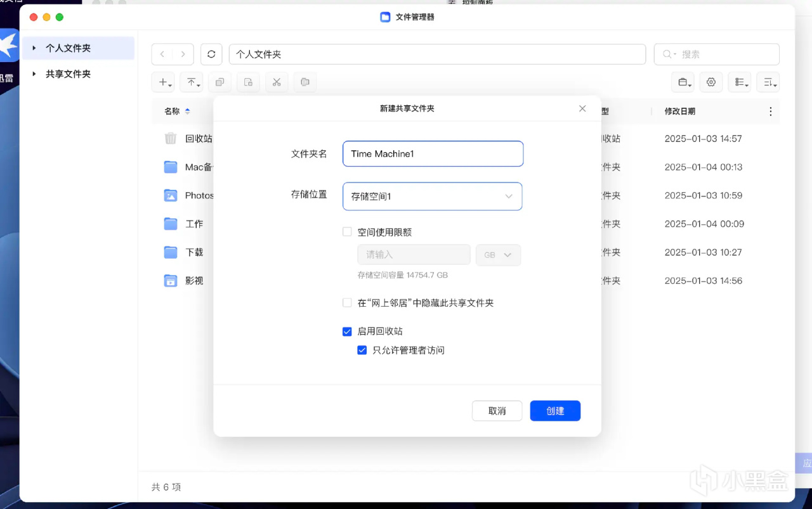Screen dimensions: 812x509
Task: Click the 影视 folder icon
Action: click(x=170, y=281)
